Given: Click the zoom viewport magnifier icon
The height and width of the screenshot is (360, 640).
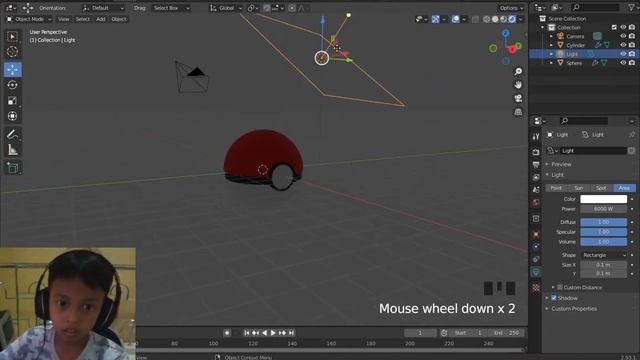Looking at the screenshot, I should (x=518, y=71).
